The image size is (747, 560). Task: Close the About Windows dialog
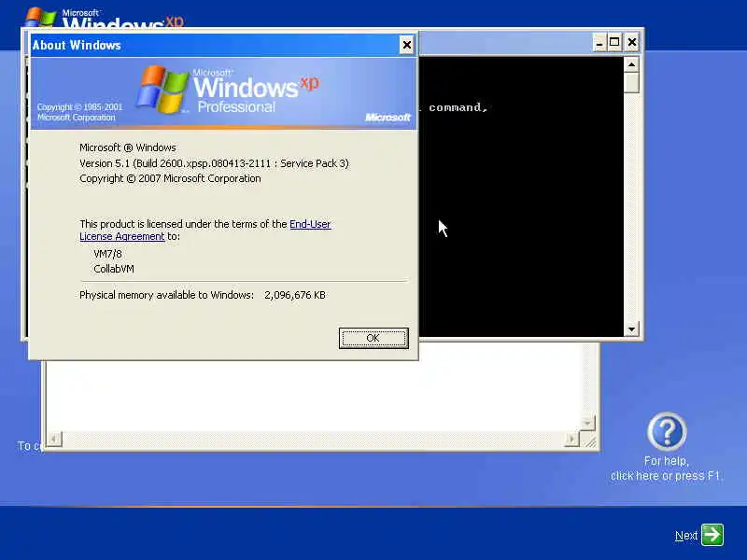(x=406, y=45)
